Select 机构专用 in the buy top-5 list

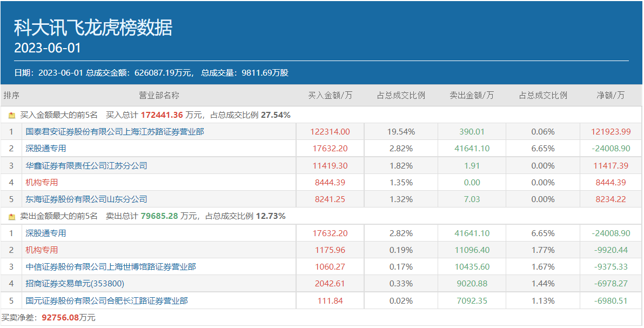click(x=42, y=183)
